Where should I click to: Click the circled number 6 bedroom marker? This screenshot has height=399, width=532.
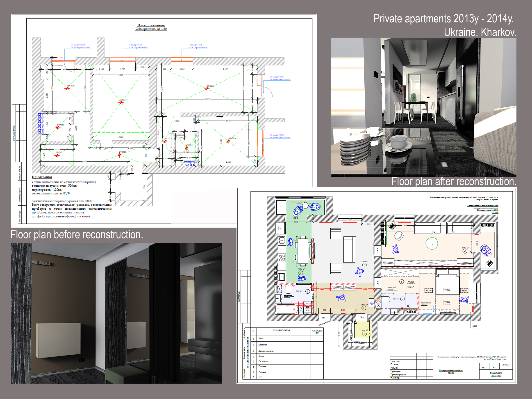coord(465,251)
